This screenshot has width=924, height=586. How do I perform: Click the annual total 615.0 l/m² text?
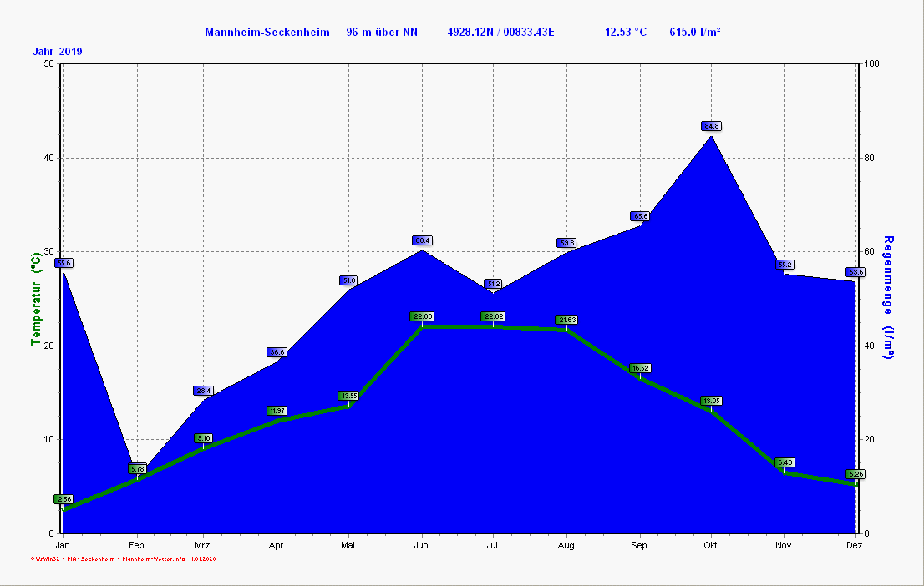coord(695,32)
